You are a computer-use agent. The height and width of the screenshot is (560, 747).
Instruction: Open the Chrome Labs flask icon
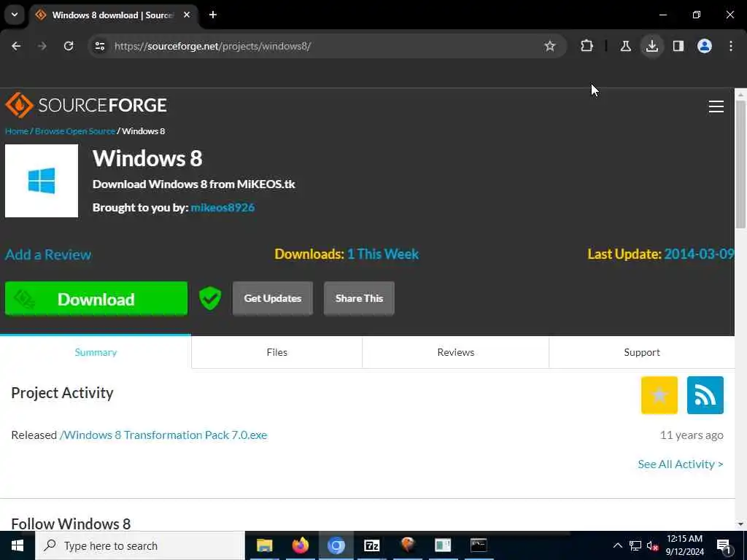[625, 46]
